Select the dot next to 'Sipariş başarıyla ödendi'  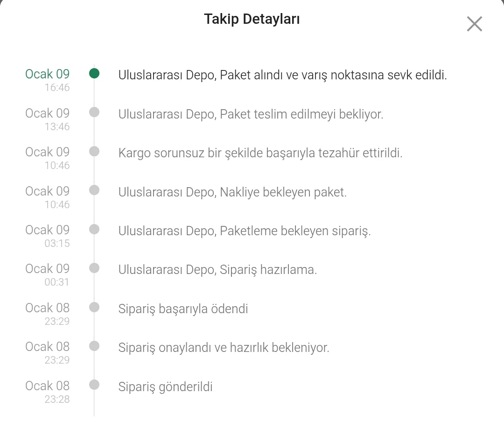click(94, 307)
